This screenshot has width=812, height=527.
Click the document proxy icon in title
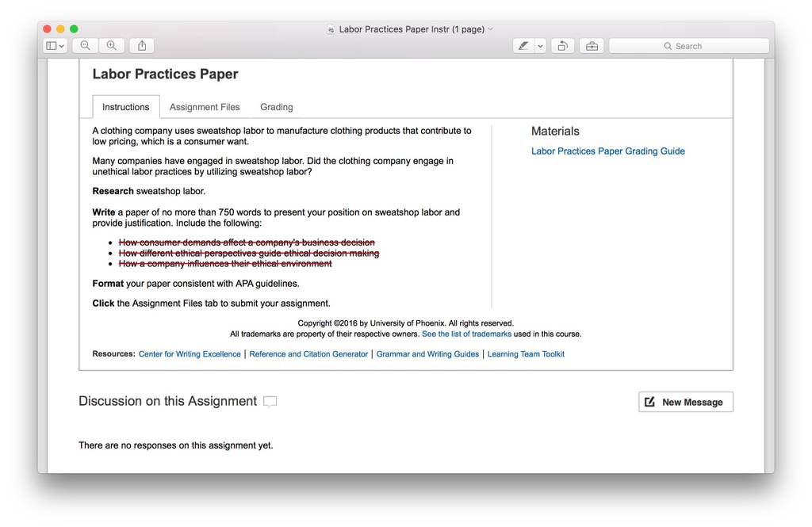click(331, 29)
